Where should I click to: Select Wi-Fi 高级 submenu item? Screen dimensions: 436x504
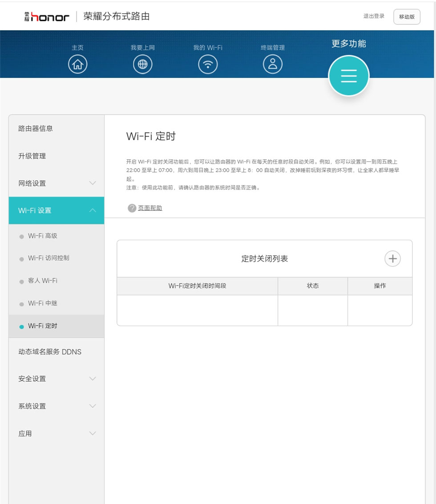[43, 236]
